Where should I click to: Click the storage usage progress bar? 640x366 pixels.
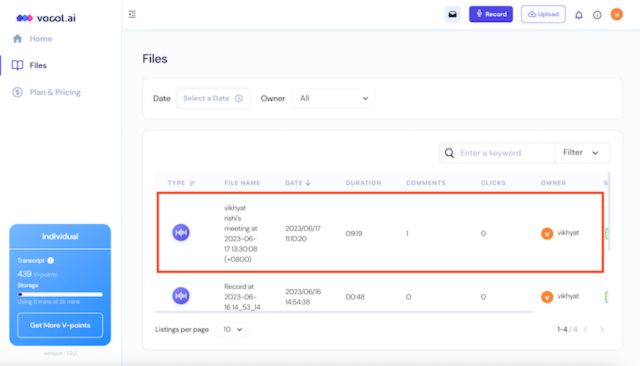(60, 294)
